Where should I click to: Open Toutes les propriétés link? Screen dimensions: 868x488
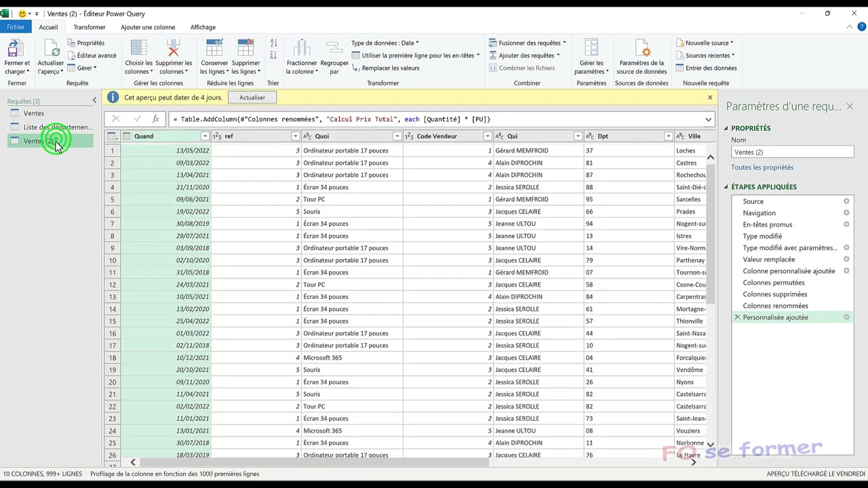click(762, 167)
